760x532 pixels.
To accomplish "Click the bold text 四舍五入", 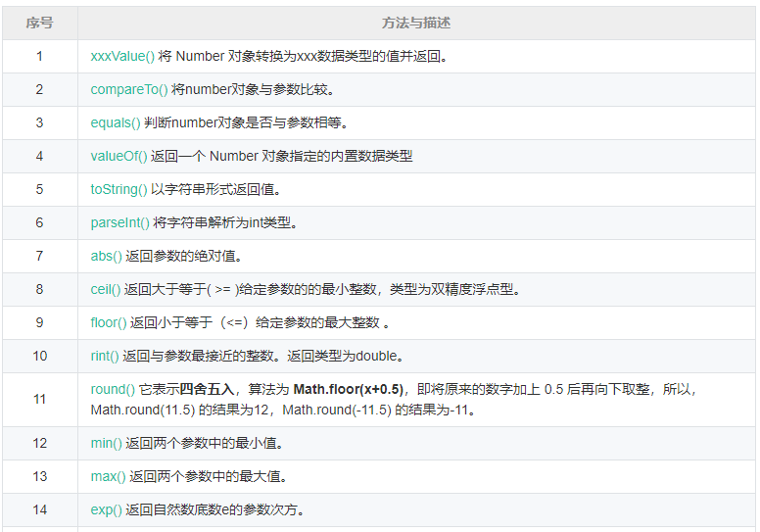I will point(207,389).
